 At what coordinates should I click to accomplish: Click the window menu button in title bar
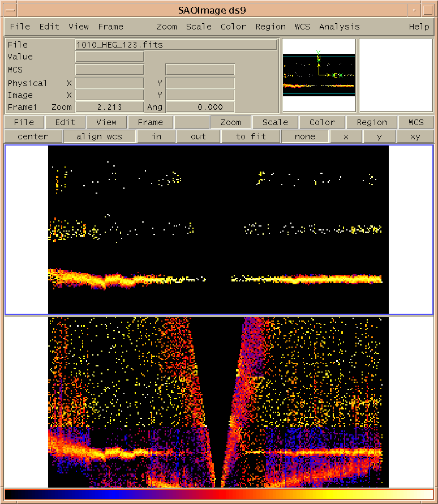tap(8, 10)
